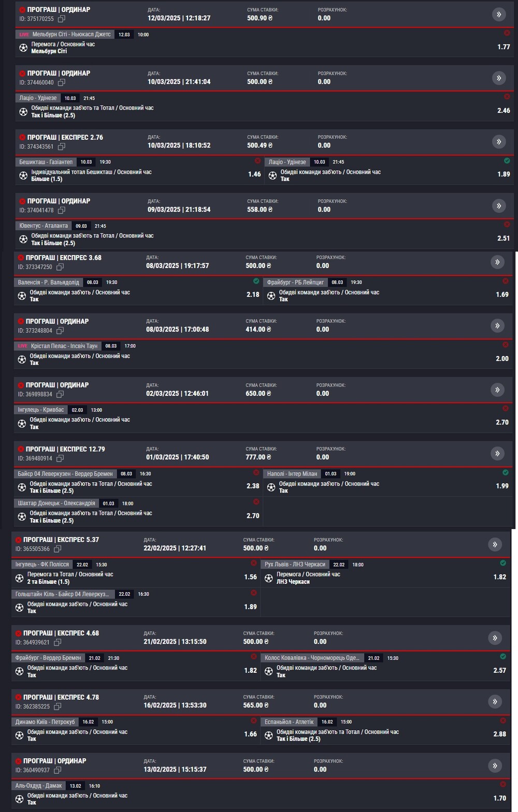Copy bet ID 360490937

[x=57, y=770]
